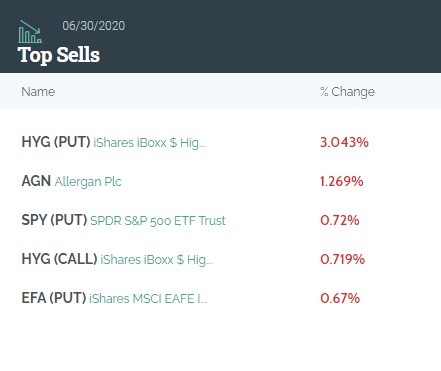Click the declining bar chart icon
Viewport: 441px width, 371px height.
[x=30, y=32]
